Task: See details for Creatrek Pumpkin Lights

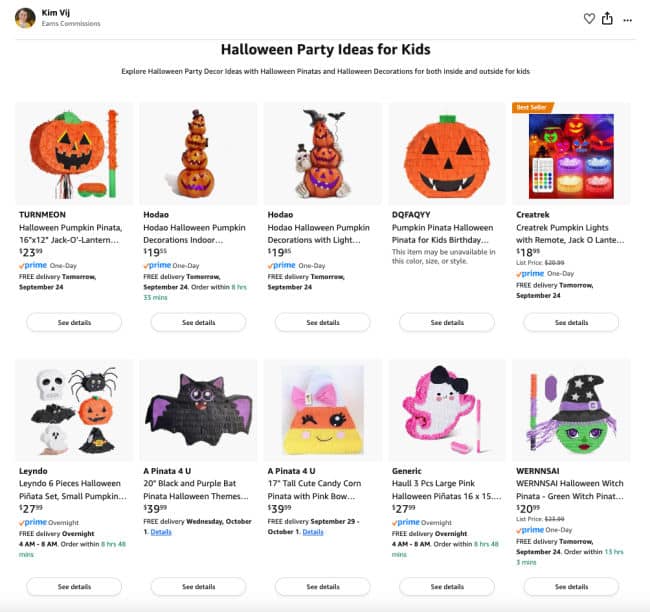Action: tap(571, 322)
